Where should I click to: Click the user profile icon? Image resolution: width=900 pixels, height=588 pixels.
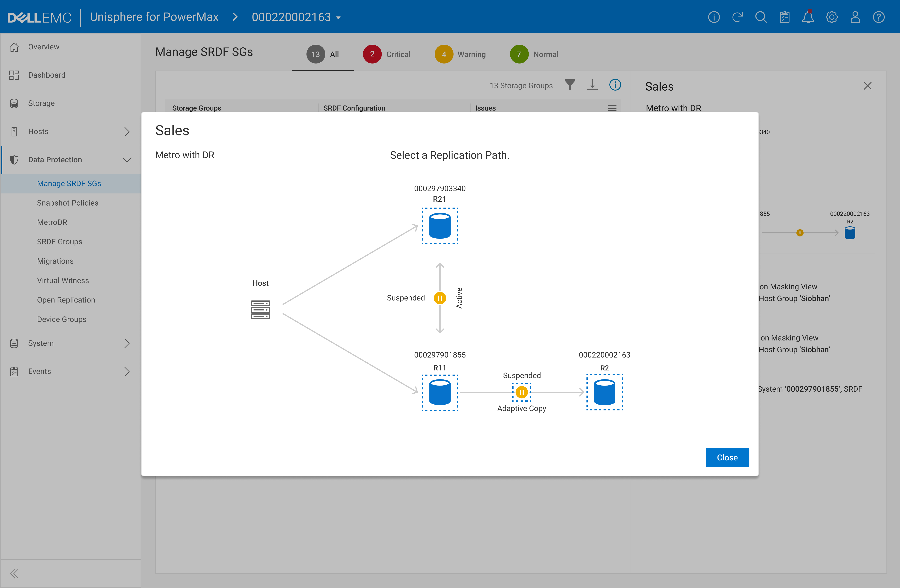point(855,17)
